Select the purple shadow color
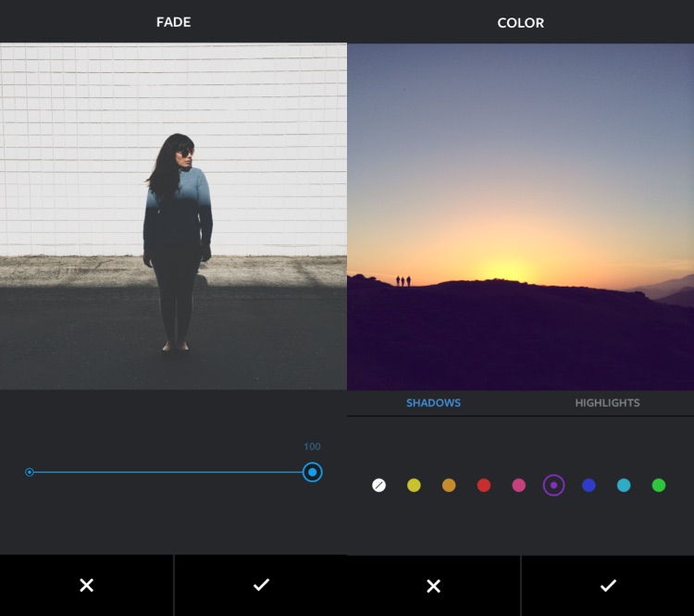Viewport: 694px width, 616px height. pyautogui.click(x=553, y=485)
